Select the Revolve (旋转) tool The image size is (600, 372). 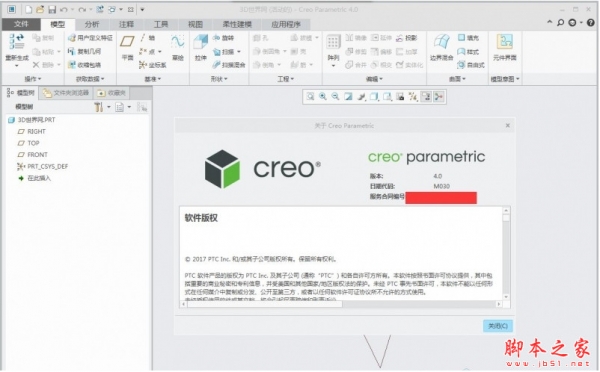[223, 38]
